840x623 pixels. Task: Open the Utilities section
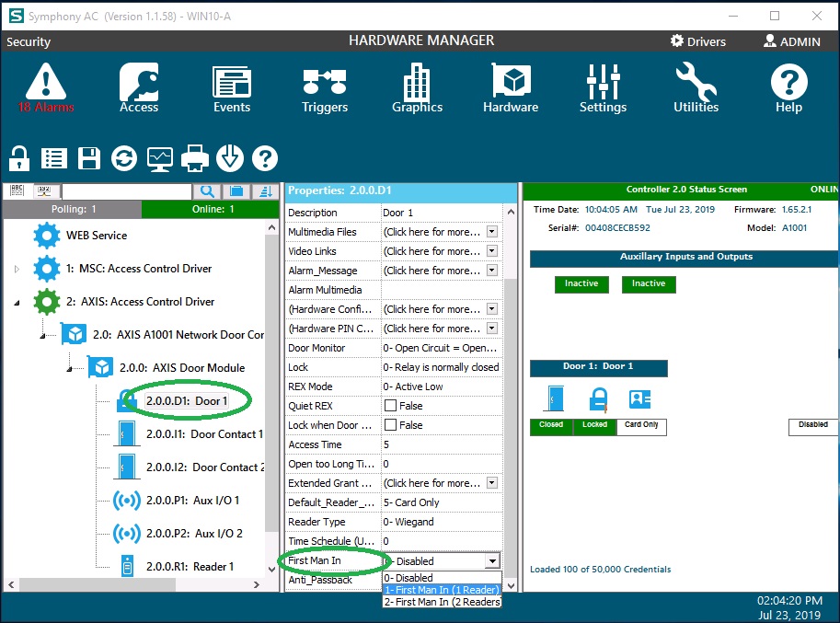point(696,87)
